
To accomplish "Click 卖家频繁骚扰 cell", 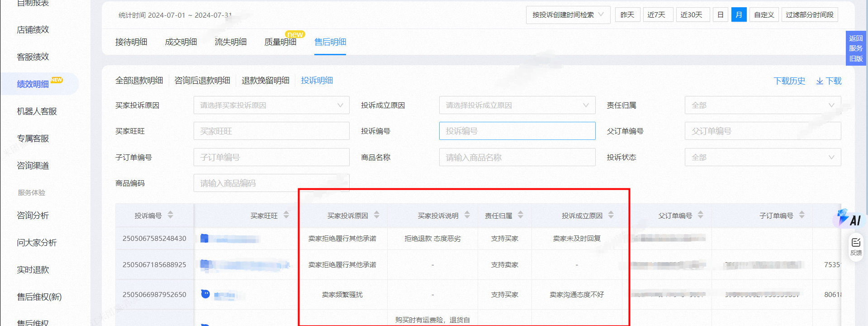I will point(342,294).
